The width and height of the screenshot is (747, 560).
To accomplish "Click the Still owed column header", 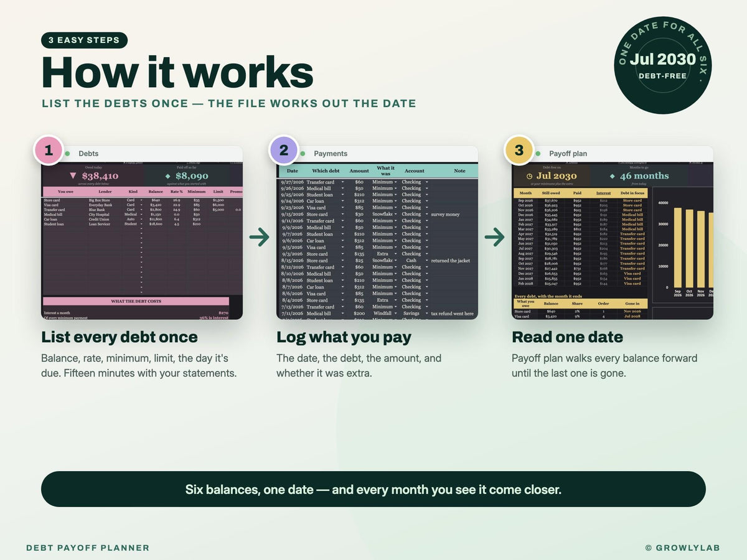I will click(x=551, y=194).
